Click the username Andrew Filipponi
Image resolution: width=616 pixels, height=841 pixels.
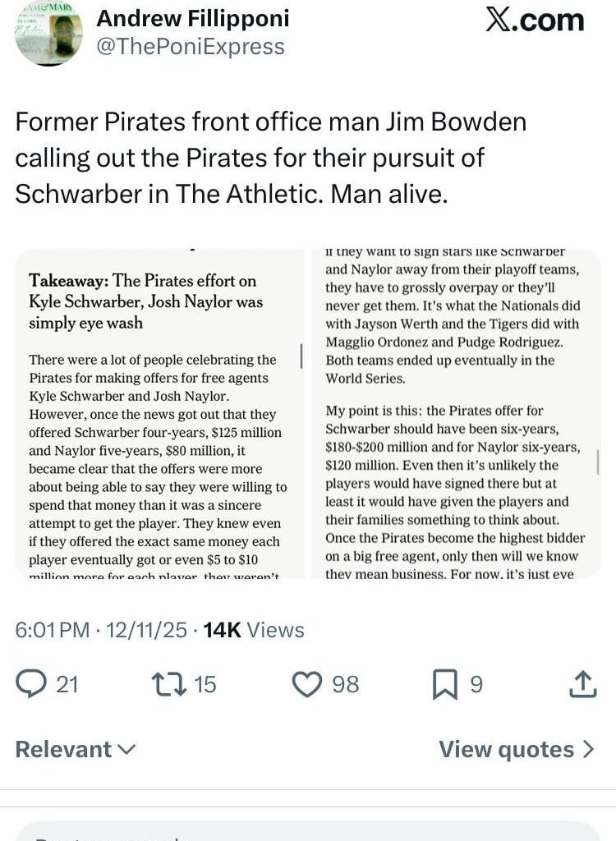pyautogui.click(x=192, y=18)
